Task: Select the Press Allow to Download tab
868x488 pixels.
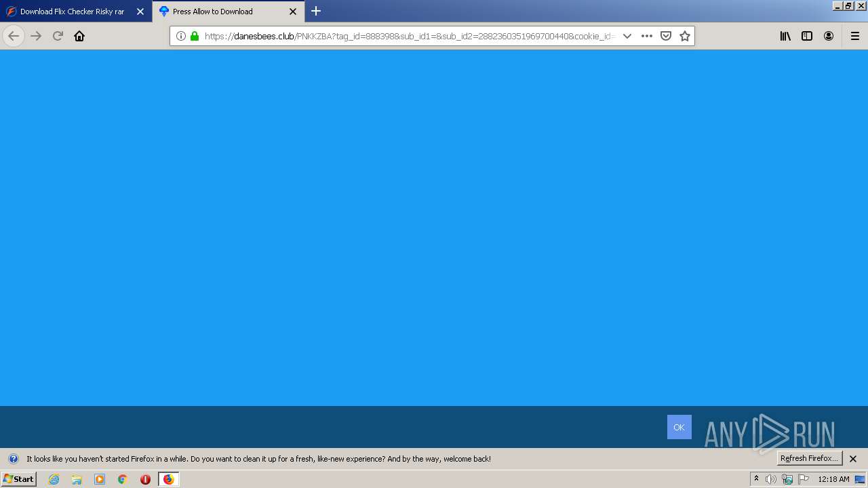Action: [x=229, y=12]
